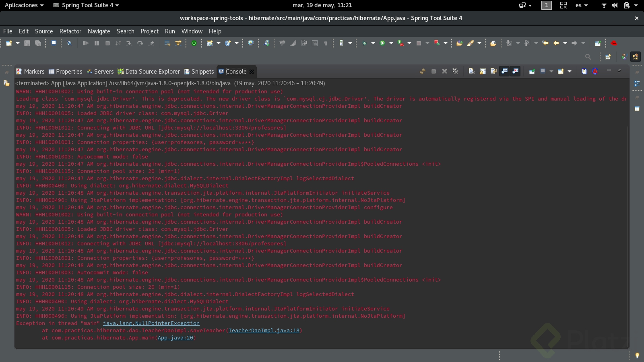Viewport: 644px width, 362px height.
Task: Click the Skip All Breakpoints icon
Action: (69, 43)
